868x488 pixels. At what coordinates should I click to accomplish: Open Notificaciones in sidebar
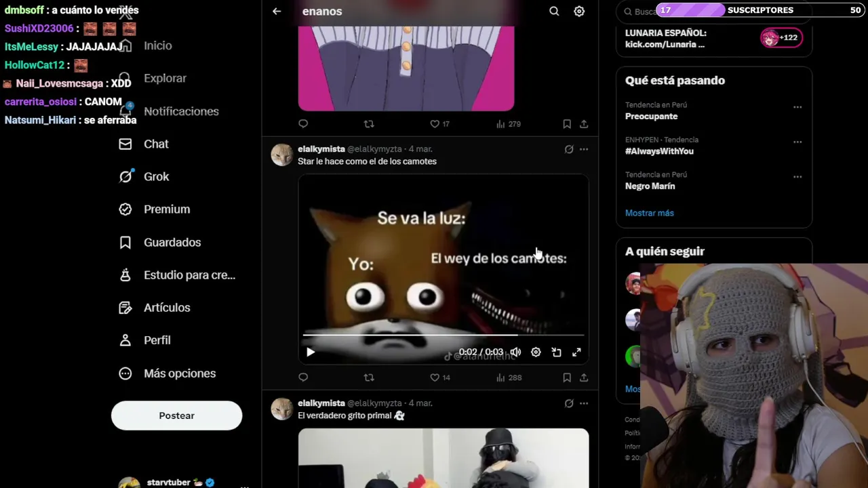[181, 111]
